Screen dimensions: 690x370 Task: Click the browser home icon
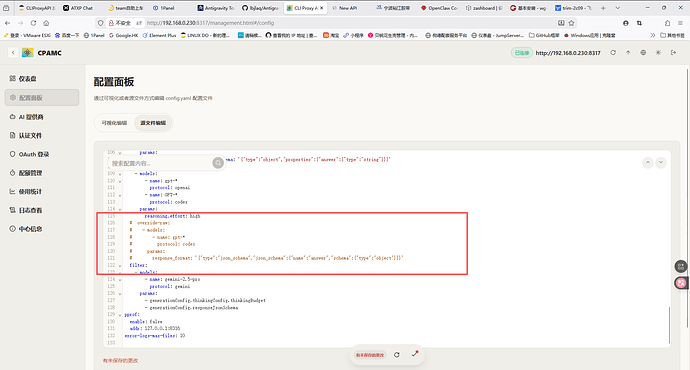[46, 23]
